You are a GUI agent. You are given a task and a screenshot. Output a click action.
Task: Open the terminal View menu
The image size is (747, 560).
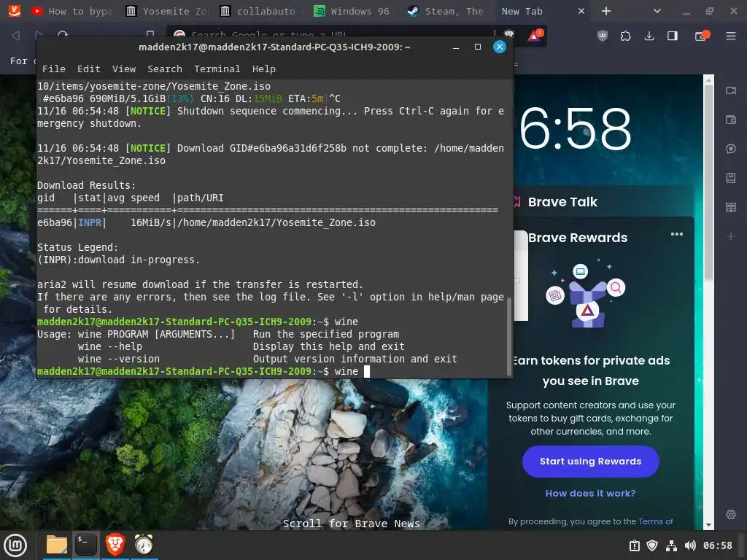point(124,69)
